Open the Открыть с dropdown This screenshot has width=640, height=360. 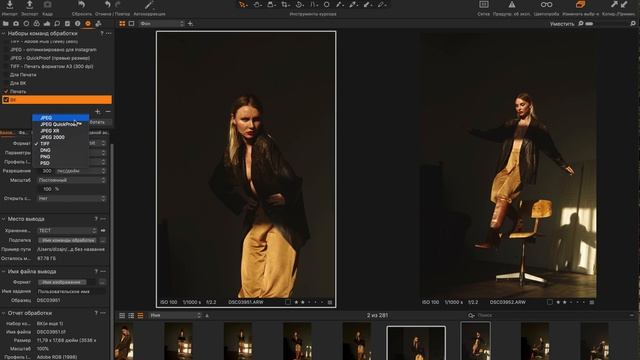click(72, 198)
